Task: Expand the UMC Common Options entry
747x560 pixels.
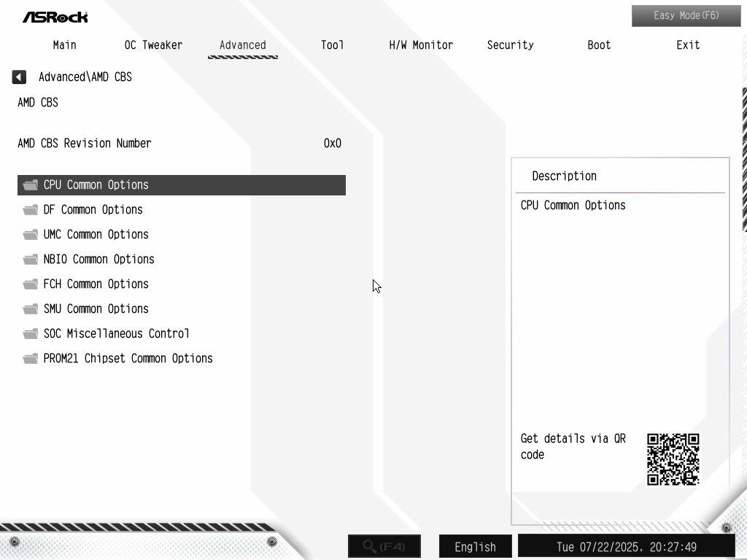Action: 182,234
